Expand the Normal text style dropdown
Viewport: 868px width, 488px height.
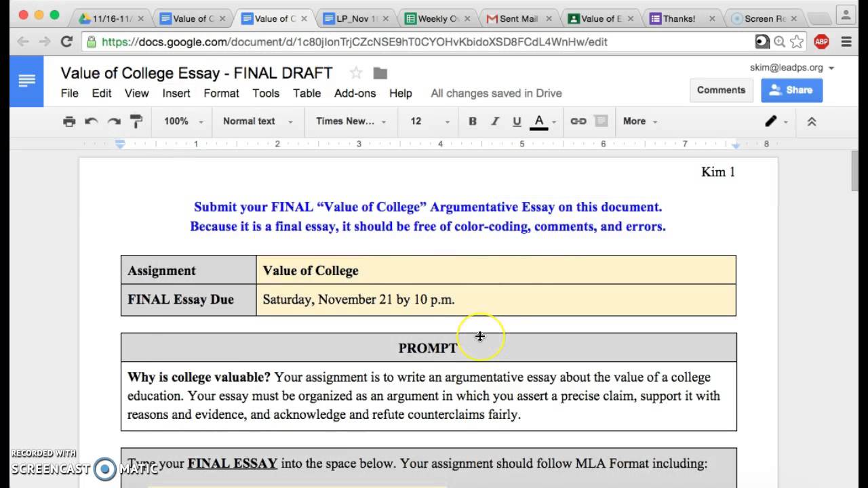coord(258,121)
